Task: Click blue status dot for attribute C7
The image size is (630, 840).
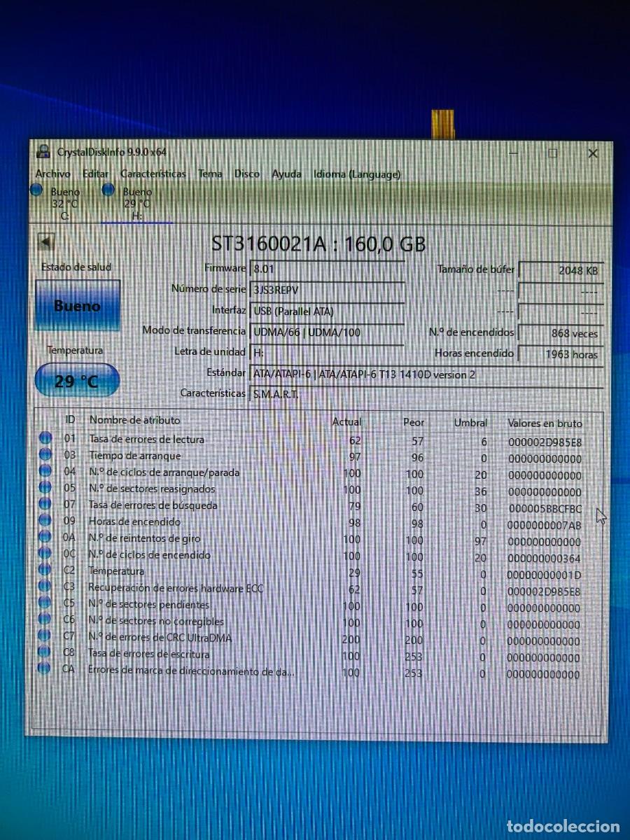Action: click(x=45, y=636)
